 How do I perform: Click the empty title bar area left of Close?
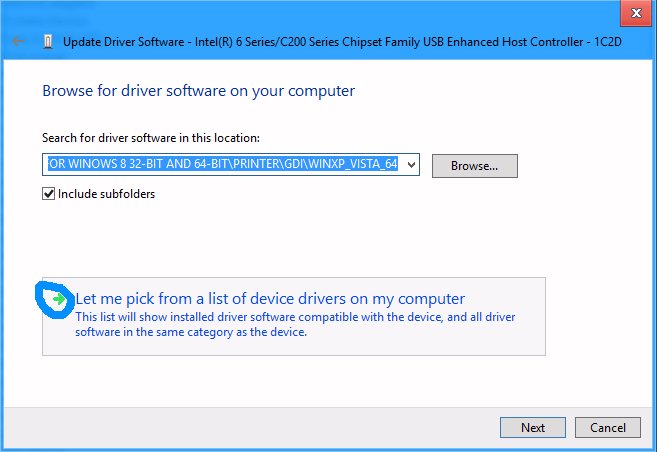pos(400,13)
